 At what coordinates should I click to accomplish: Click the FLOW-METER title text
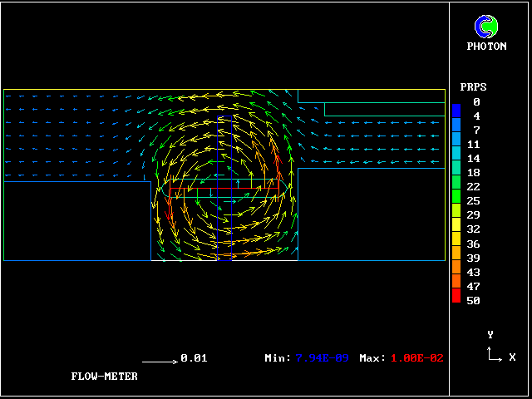[x=104, y=377]
